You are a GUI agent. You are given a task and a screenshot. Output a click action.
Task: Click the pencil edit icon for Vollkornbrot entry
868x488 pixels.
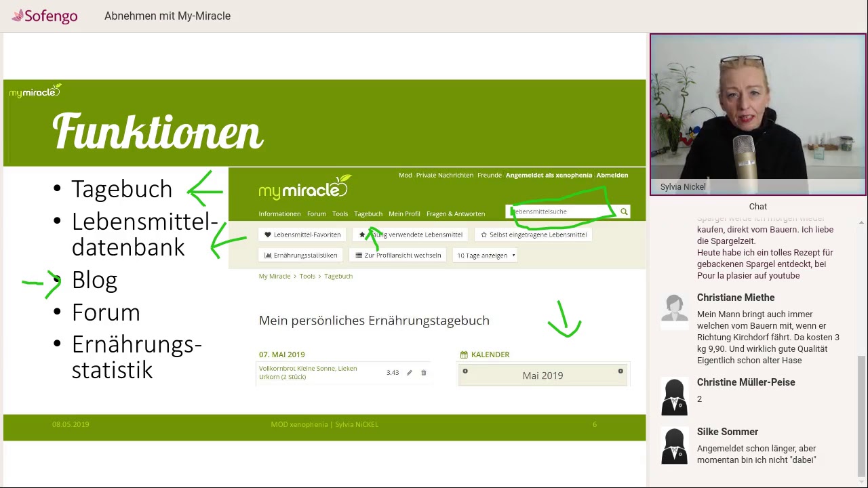409,373
